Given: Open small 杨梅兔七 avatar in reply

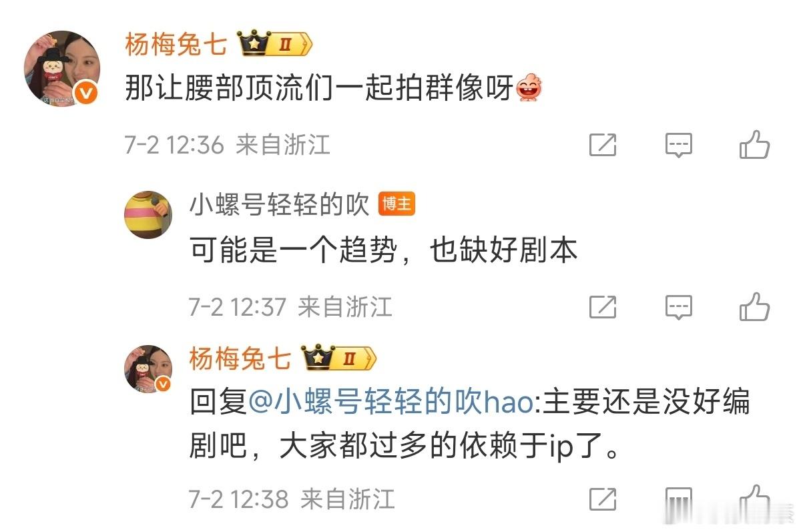Looking at the screenshot, I should pos(148,368).
